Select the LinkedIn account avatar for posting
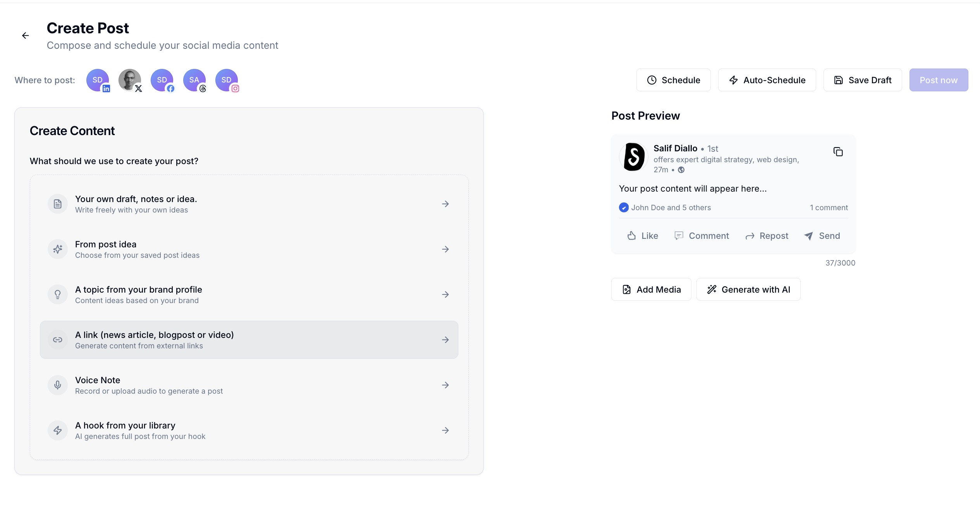The image size is (980, 521). (x=97, y=80)
